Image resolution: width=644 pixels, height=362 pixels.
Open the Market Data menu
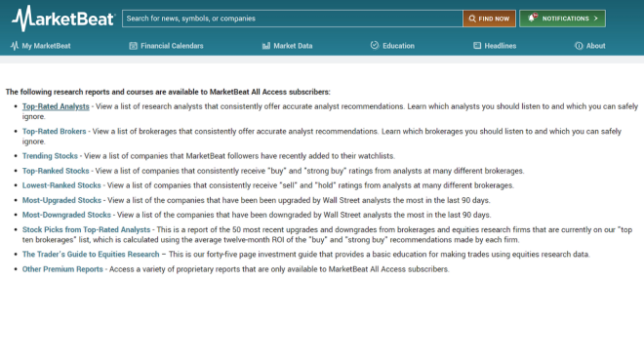coord(288,46)
